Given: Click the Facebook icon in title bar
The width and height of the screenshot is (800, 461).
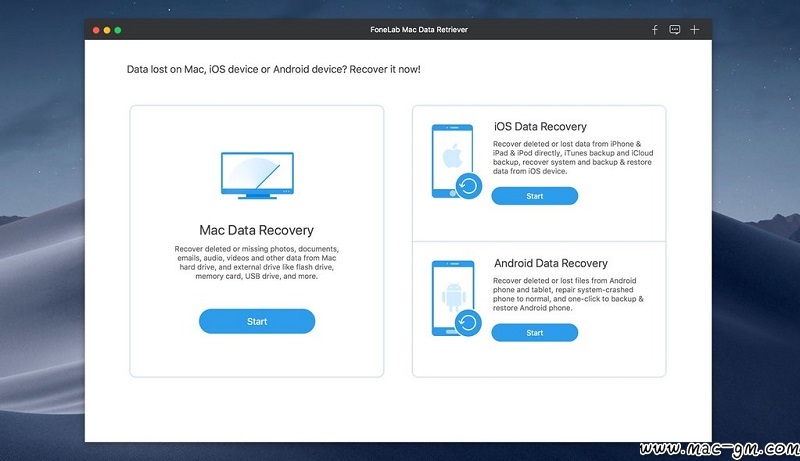Looking at the screenshot, I should (x=655, y=30).
